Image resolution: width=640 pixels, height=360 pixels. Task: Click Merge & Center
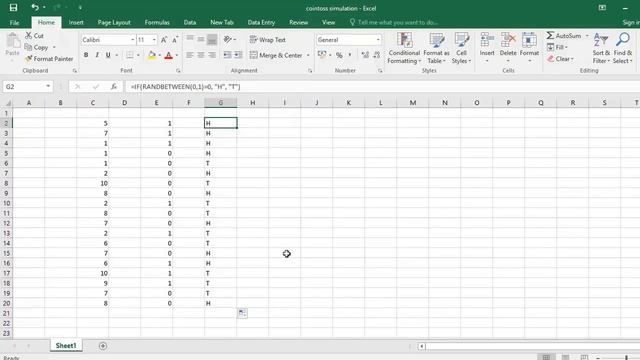276,55
